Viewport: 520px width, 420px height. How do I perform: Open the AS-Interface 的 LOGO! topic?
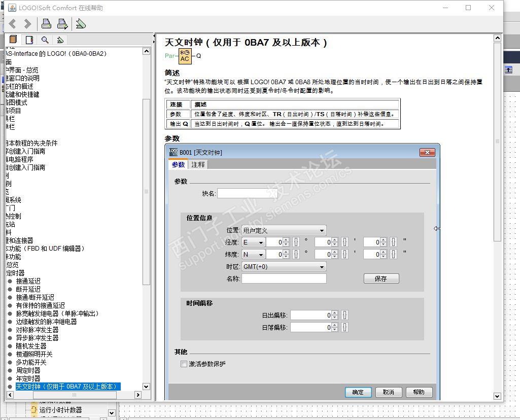tap(56, 53)
